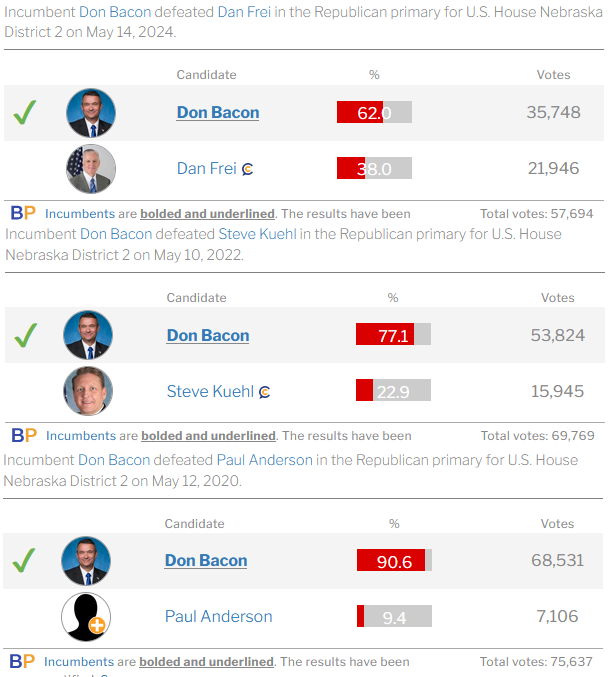Image resolution: width=609 pixels, height=677 pixels.
Task: Click Paul Anderson's placeholder silhouette photo
Action: click(x=86, y=617)
